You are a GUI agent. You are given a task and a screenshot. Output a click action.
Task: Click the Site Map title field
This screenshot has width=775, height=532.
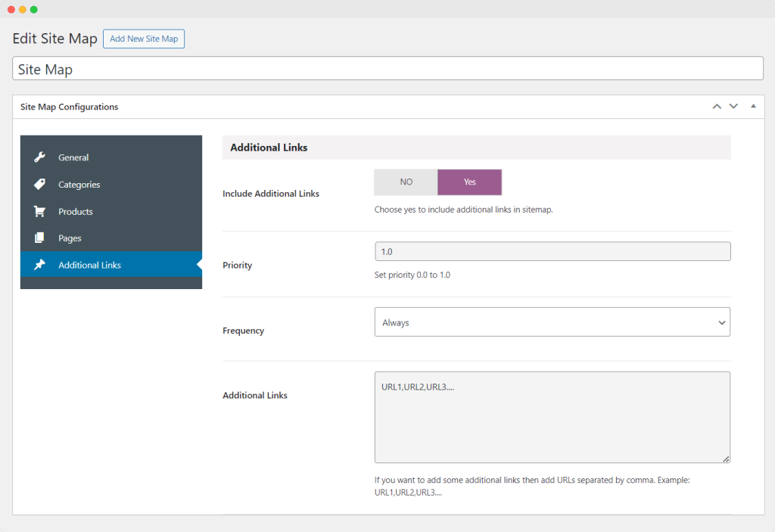pyautogui.click(x=387, y=69)
